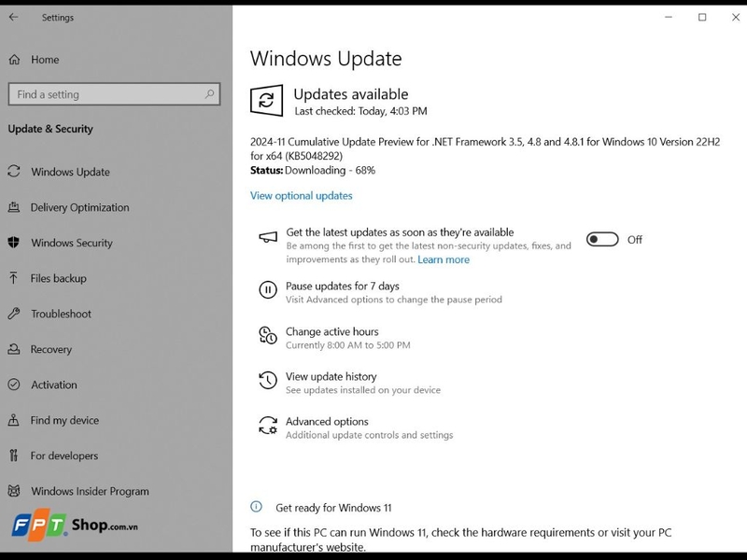
Task: Click the Windows Insider Program cat icon
Action: (x=14, y=491)
